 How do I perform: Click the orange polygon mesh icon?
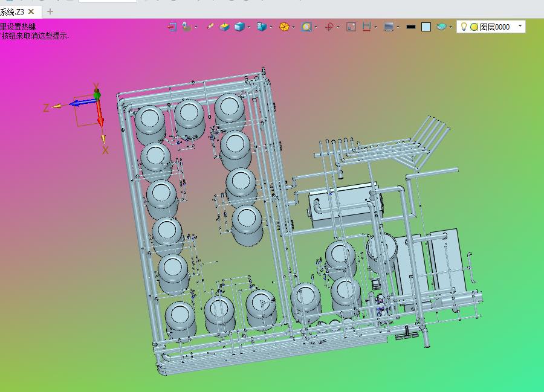[x=284, y=27]
